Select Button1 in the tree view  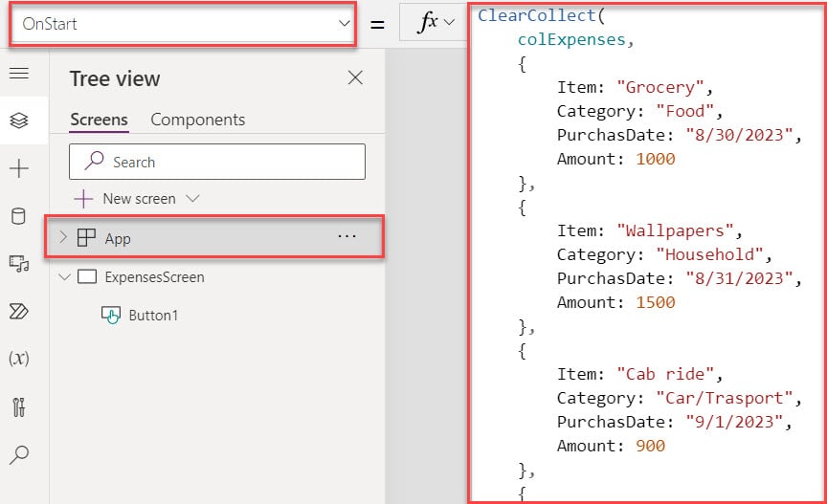click(153, 316)
